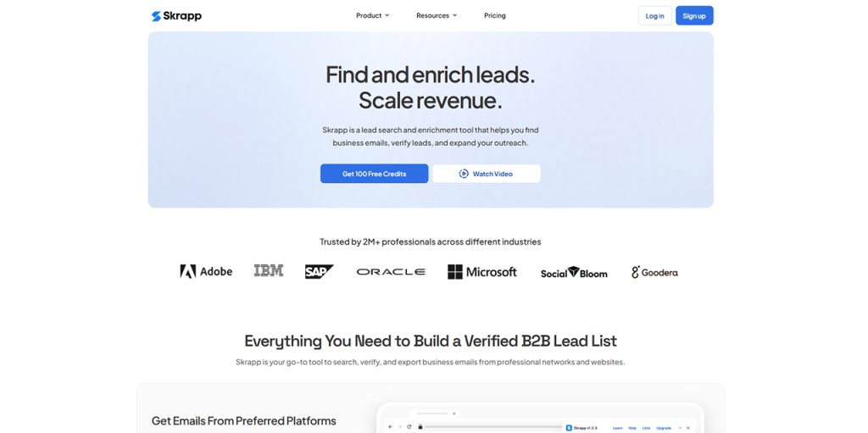Image resolution: width=868 pixels, height=433 pixels.
Task: Click the Microsoft logo
Action: point(482,272)
